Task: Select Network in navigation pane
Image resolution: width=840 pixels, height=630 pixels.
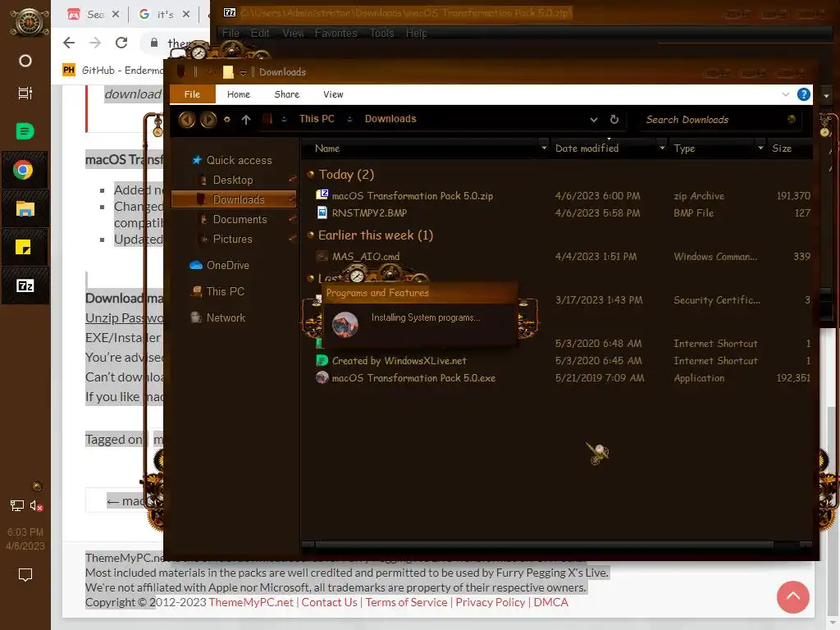Action: tap(218, 317)
